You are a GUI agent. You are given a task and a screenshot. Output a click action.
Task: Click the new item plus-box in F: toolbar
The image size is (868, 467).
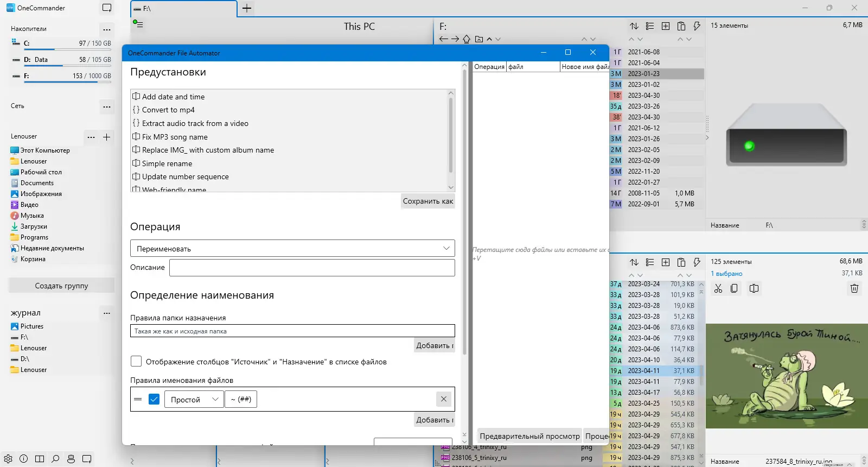(666, 26)
